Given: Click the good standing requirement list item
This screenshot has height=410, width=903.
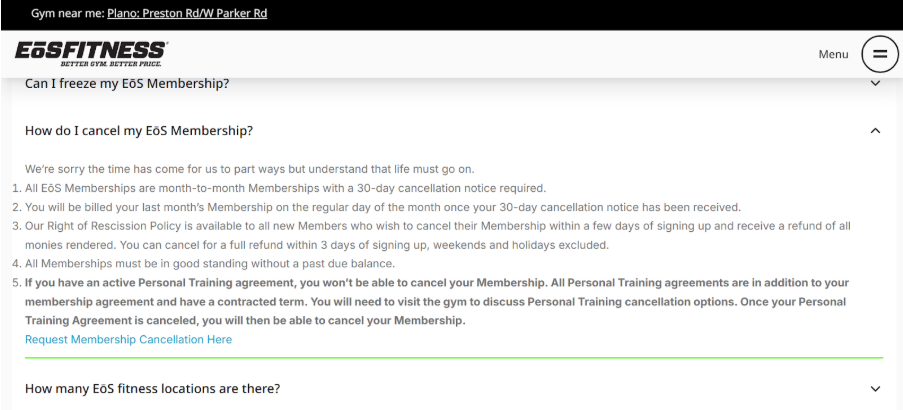Looking at the screenshot, I should click(210, 264).
